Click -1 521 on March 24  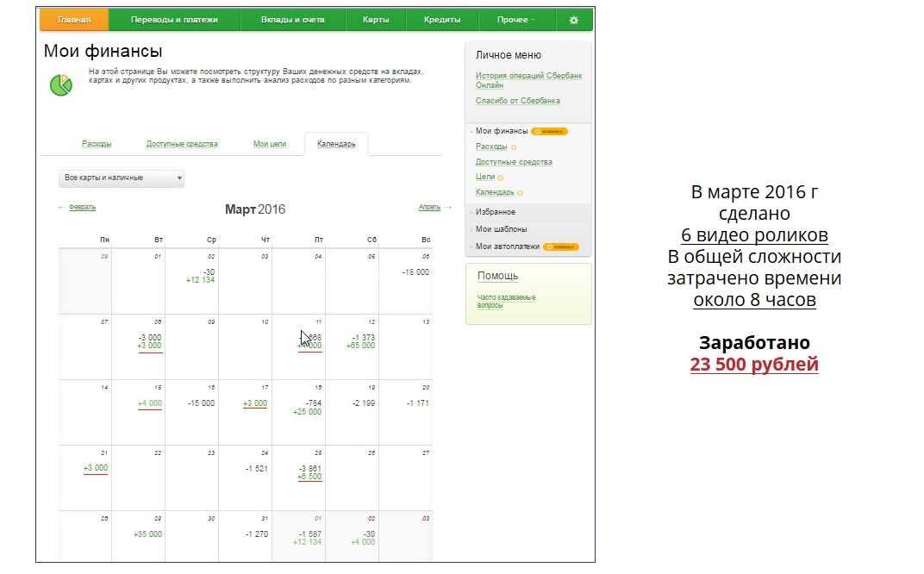click(256, 469)
